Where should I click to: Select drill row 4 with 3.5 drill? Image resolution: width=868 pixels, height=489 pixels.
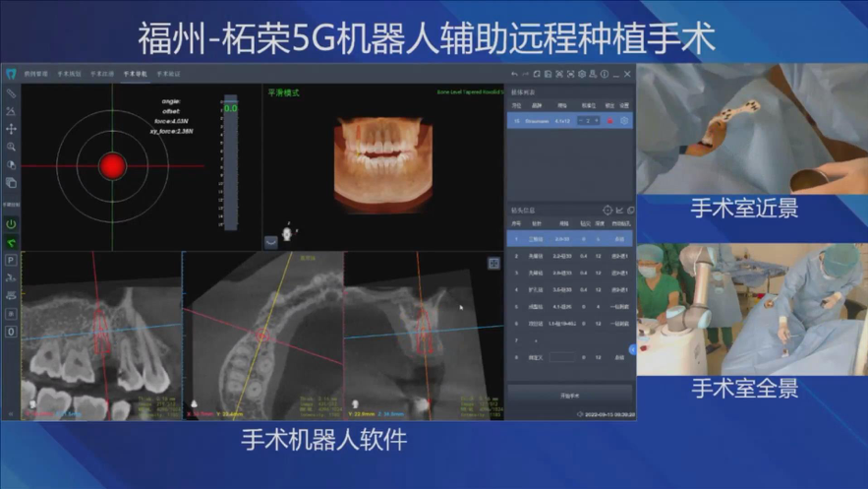point(569,289)
